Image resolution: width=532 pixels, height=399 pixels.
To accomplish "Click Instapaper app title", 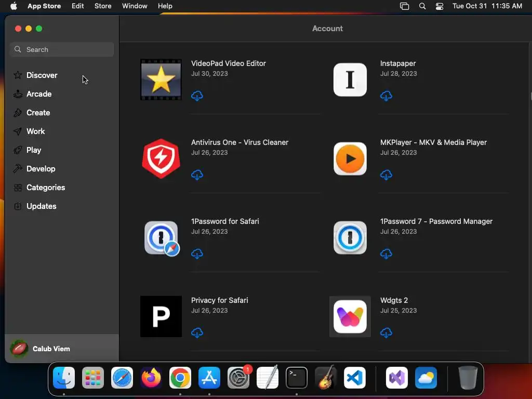I will pyautogui.click(x=397, y=63).
